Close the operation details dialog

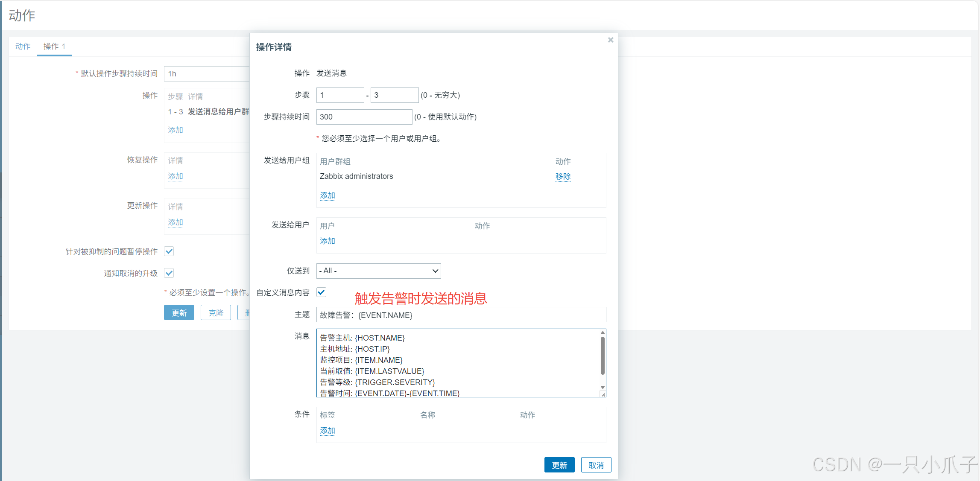click(610, 40)
